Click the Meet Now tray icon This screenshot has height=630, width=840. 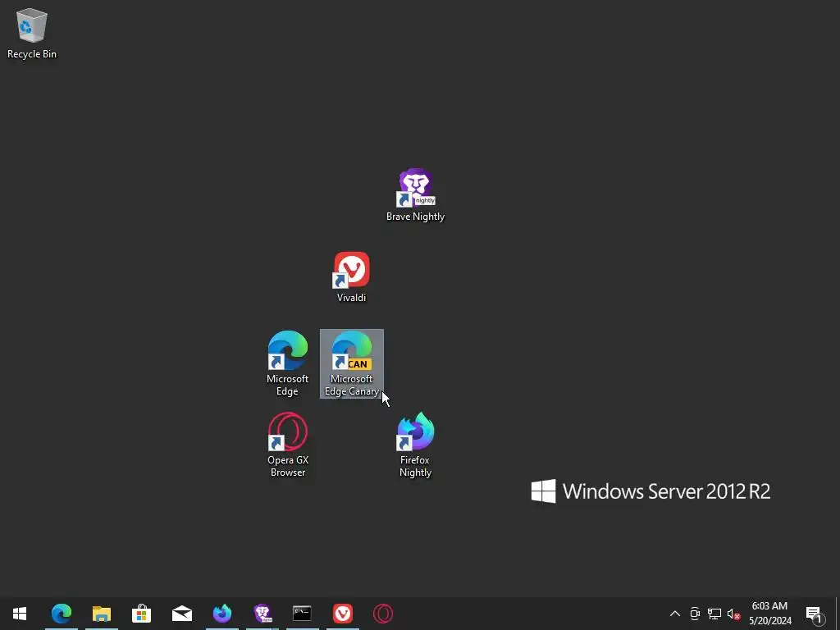tap(695, 614)
